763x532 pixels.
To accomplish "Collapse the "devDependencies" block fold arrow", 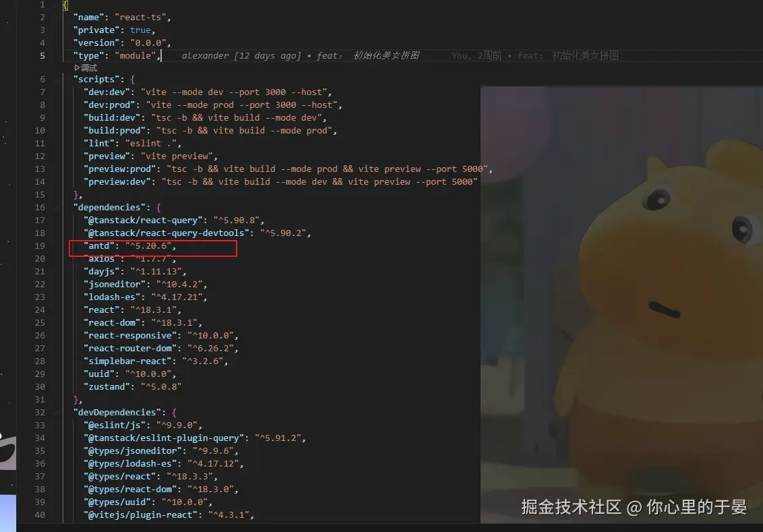I will [x=55, y=412].
